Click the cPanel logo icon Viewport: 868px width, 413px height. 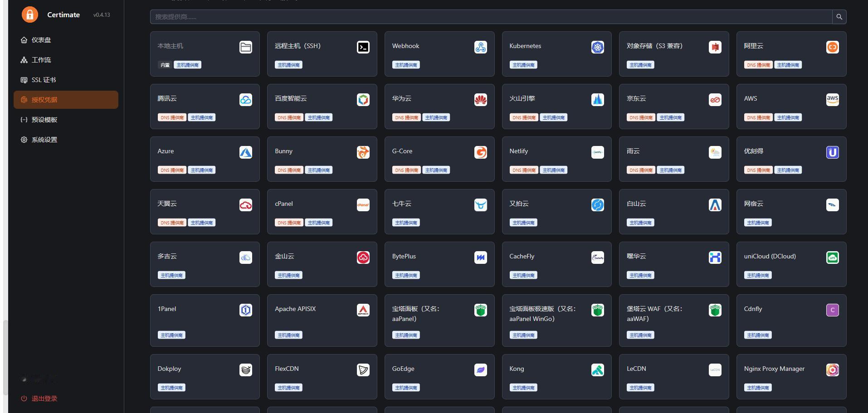(363, 205)
